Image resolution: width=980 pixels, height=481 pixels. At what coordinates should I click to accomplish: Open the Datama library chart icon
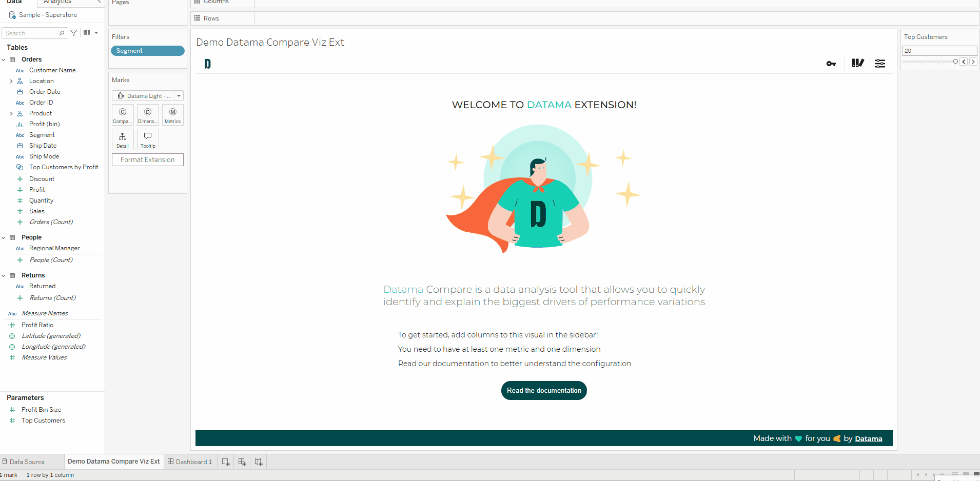[857, 63]
